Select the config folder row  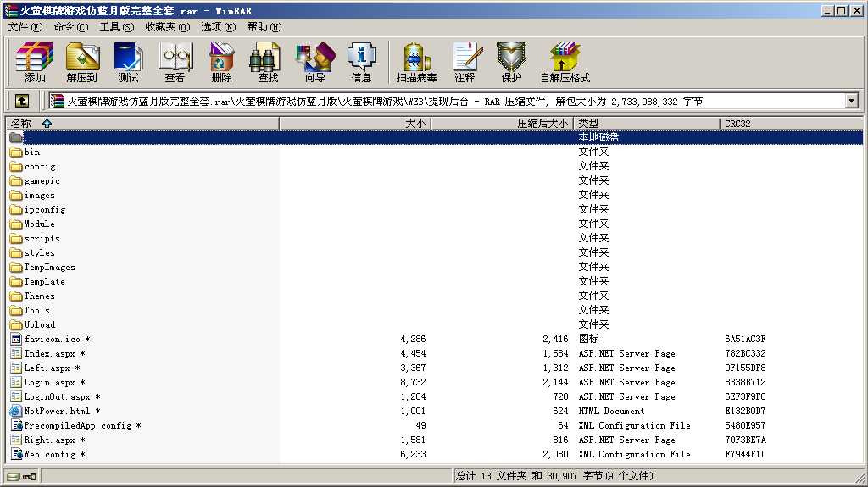(435, 167)
